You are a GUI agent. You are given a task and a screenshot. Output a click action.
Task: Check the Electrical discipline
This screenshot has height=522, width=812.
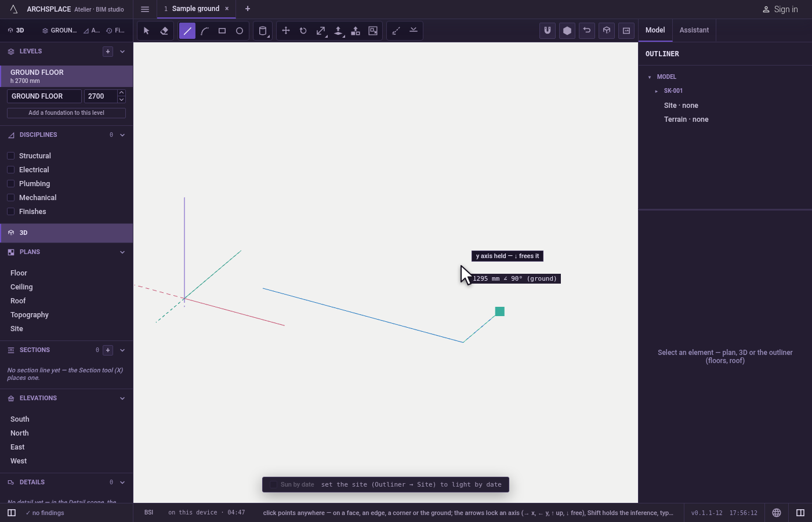(10, 170)
